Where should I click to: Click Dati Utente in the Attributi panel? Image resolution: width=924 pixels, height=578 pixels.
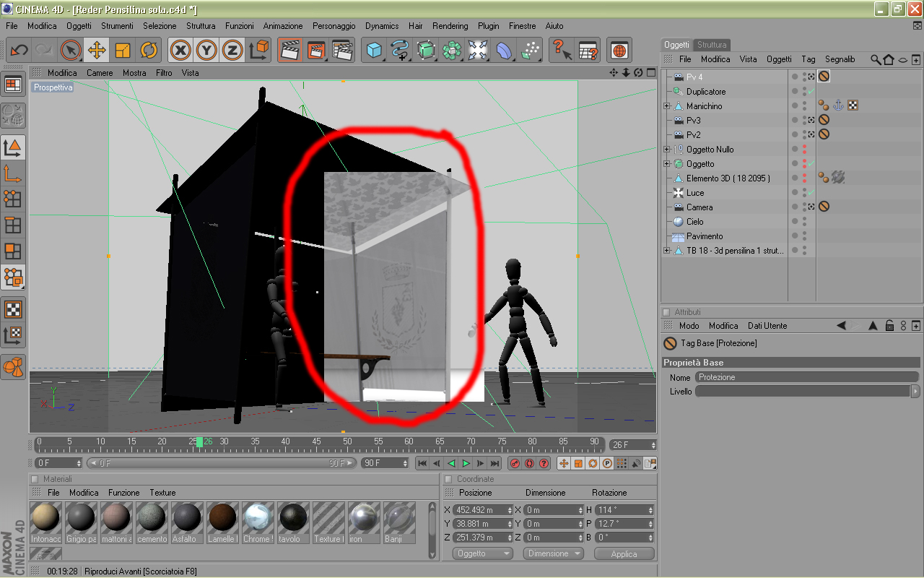[767, 326]
